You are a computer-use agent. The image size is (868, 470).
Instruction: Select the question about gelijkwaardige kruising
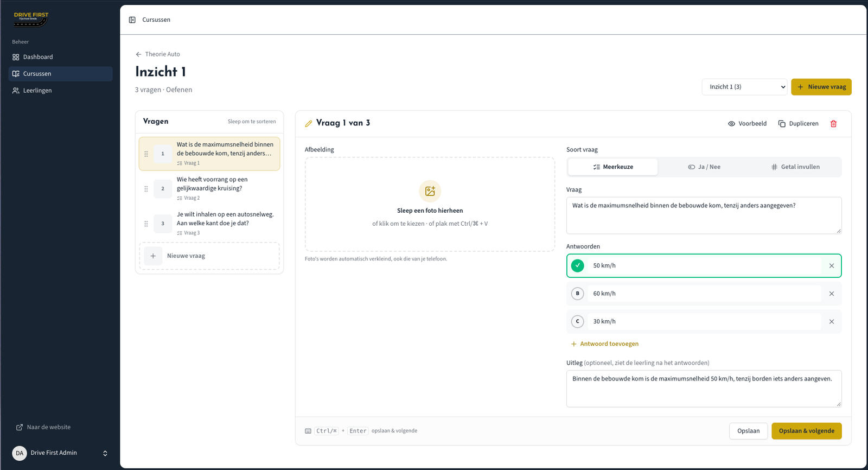209,189
